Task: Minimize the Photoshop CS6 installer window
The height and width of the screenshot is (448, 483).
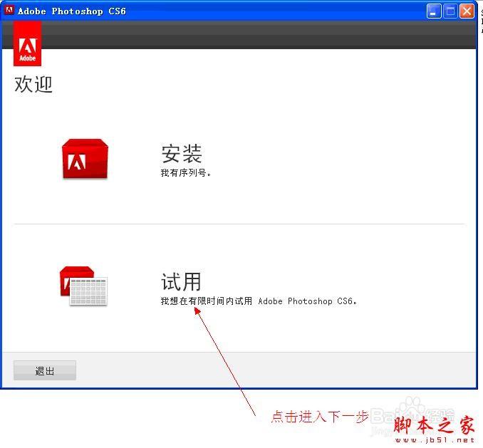Action: pos(434,11)
